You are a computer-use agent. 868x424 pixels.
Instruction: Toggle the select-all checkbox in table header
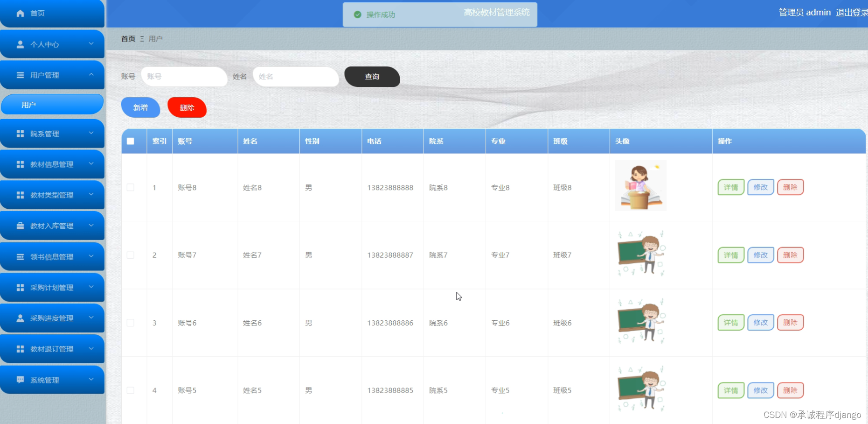click(x=131, y=141)
